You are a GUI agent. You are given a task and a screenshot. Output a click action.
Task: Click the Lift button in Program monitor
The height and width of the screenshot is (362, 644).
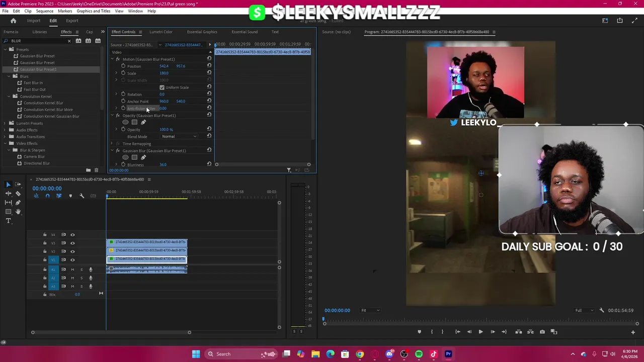pyautogui.click(x=518, y=332)
